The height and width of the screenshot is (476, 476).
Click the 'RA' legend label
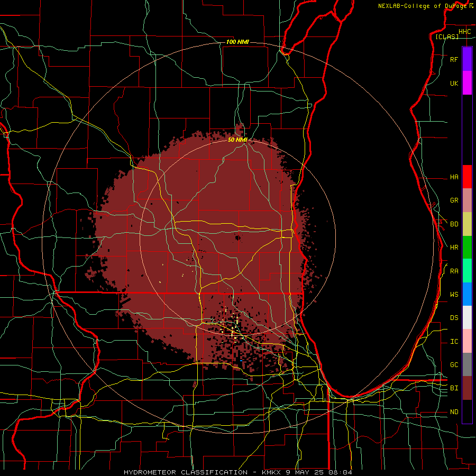pyautogui.click(x=454, y=271)
